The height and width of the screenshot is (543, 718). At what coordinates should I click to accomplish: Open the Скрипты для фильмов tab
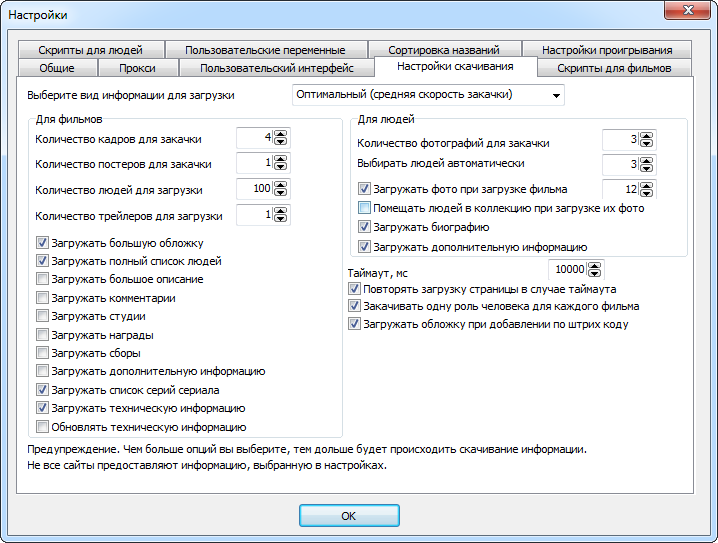point(614,68)
